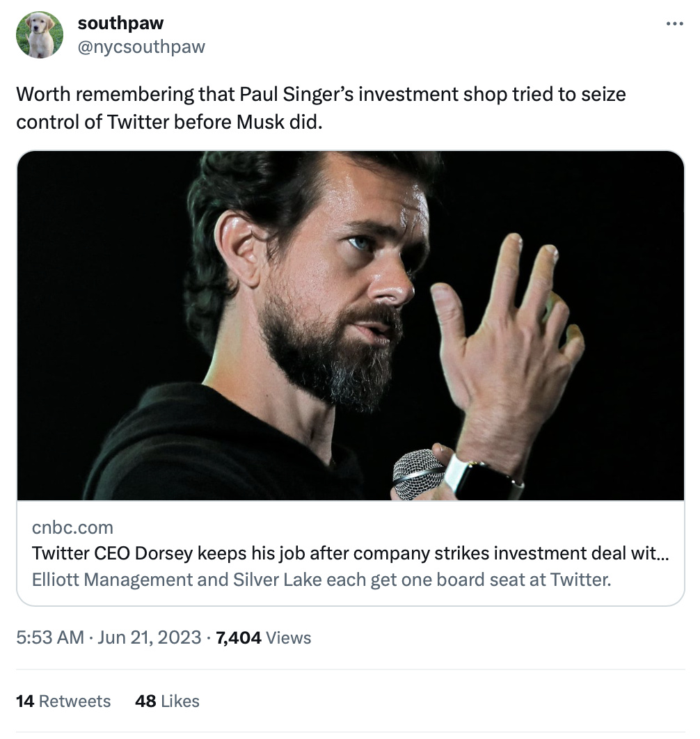
Task: Open the three-dot more options menu
Action: [x=674, y=24]
